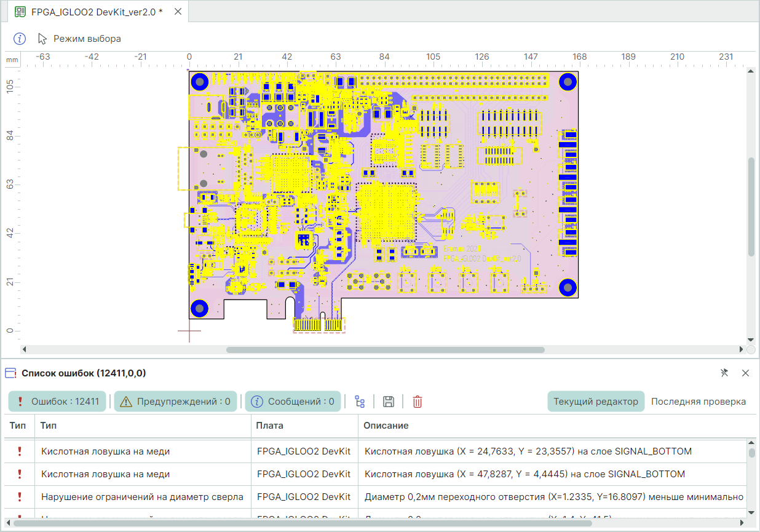Select the Текущий редактор view
This screenshot has width=760, height=532.
[595, 402]
